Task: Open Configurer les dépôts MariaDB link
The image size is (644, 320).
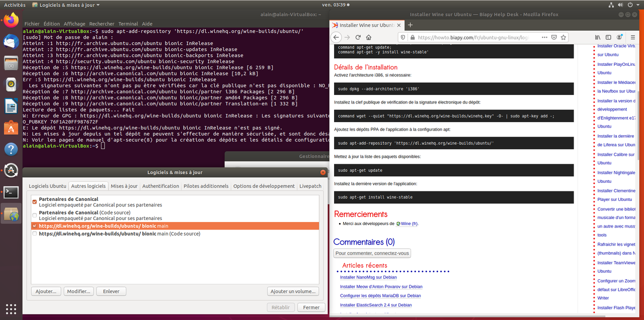Action: (x=380, y=296)
